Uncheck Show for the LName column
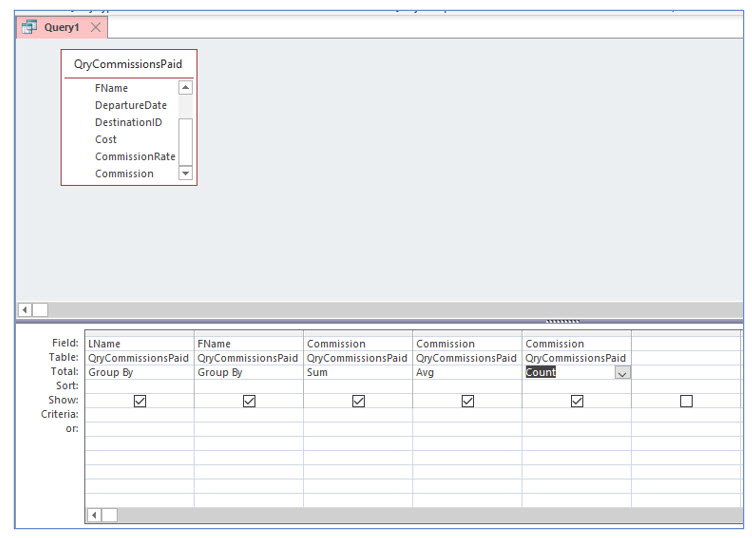 coord(140,401)
